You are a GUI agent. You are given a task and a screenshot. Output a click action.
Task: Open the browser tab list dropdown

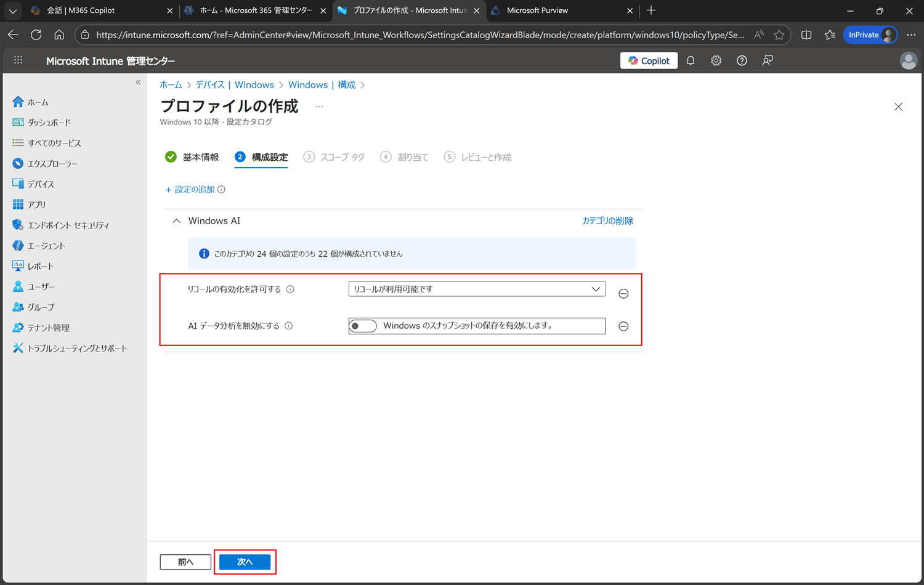pyautogui.click(x=12, y=10)
